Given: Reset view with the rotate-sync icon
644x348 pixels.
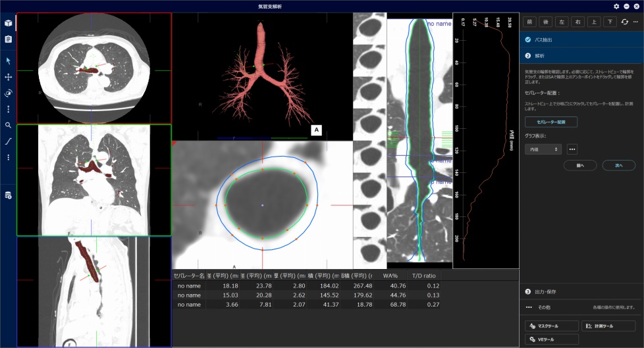Looking at the screenshot, I should [x=624, y=22].
